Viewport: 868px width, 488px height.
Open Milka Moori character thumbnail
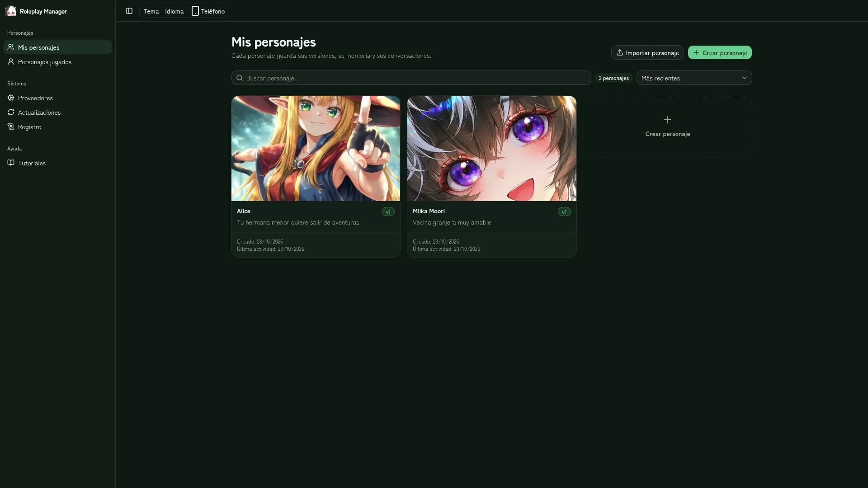click(x=492, y=148)
